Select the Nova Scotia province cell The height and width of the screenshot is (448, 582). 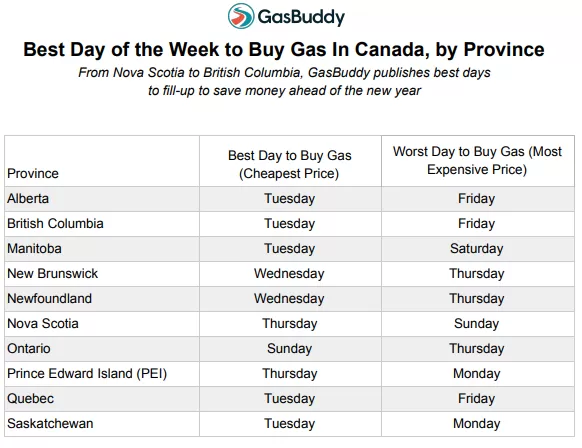pos(102,324)
